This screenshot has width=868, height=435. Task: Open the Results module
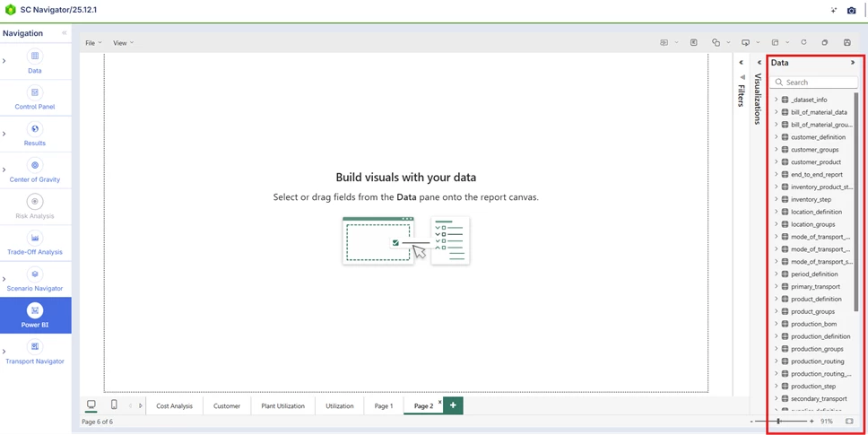coord(35,134)
